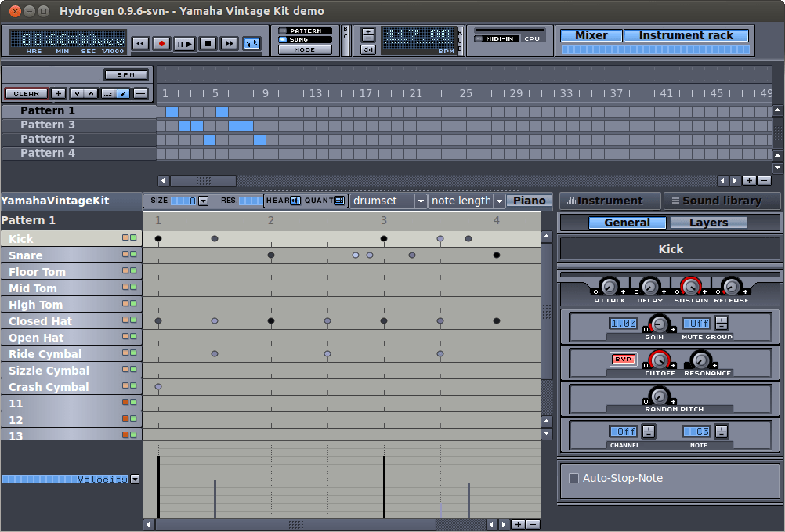Screen dimensions: 785x532
Task: Activate select mode in song editor
Action: click(107, 93)
